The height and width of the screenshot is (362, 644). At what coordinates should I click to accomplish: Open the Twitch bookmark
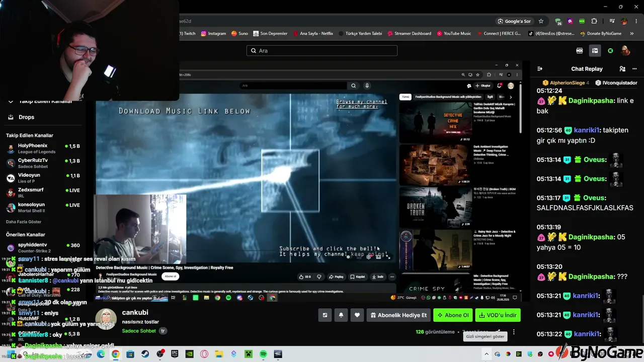click(187, 34)
